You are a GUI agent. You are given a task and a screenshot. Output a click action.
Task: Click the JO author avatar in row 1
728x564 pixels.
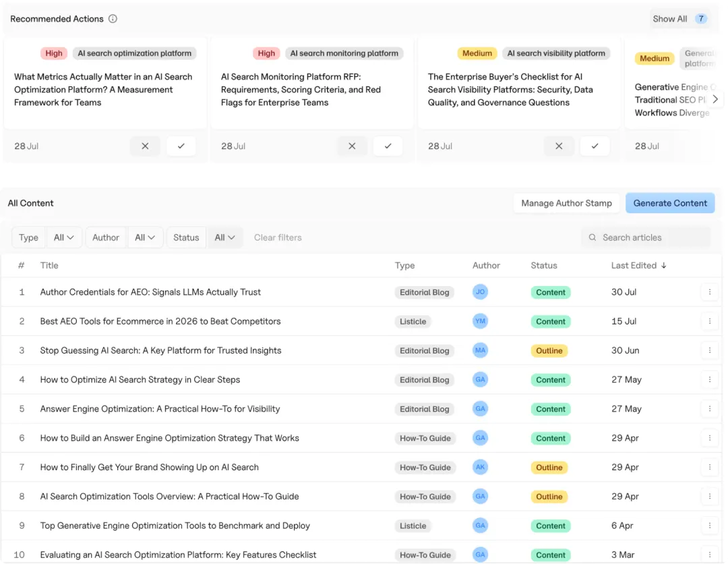pyautogui.click(x=480, y=291)
